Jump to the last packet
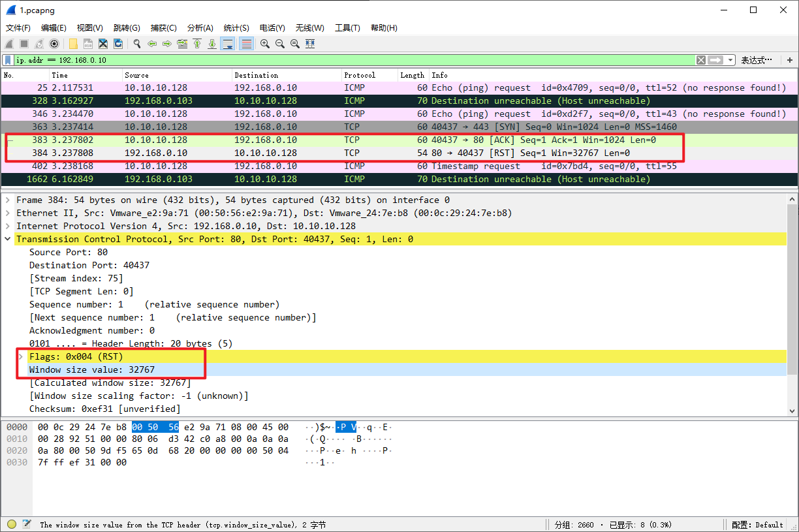The width and height of the screenshot is (799, 532). (212, 44)
